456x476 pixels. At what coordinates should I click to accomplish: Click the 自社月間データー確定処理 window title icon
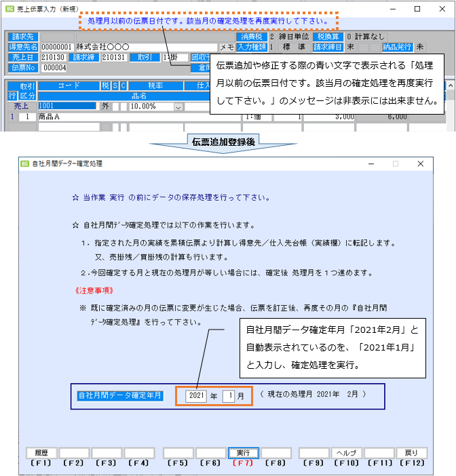point(25,163)
